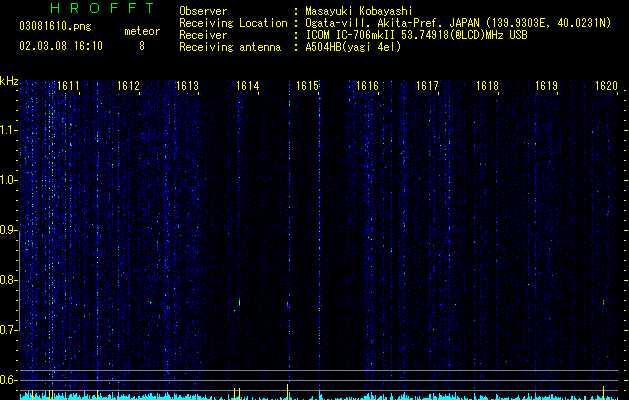Click the Receiving antenna label
Image resolution: width=629 pixels, height=400 pixels.
(x=230, y=47)
